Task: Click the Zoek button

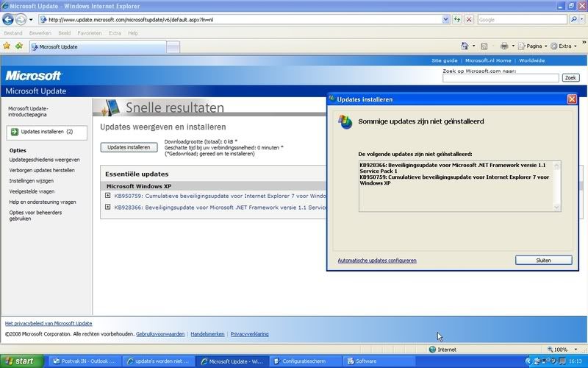Action: pos(570,78)
